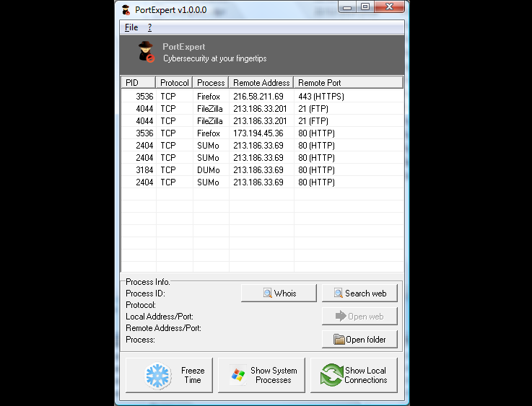532x406 pixels.
Task: Maximize the PortExpert window
Action: coord(365,7)
